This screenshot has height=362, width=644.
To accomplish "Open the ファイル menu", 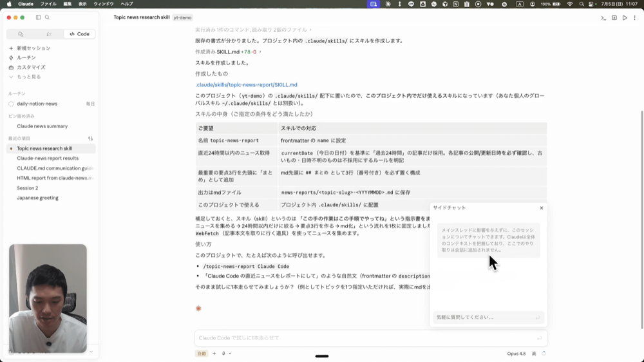I will coord(48,4).
